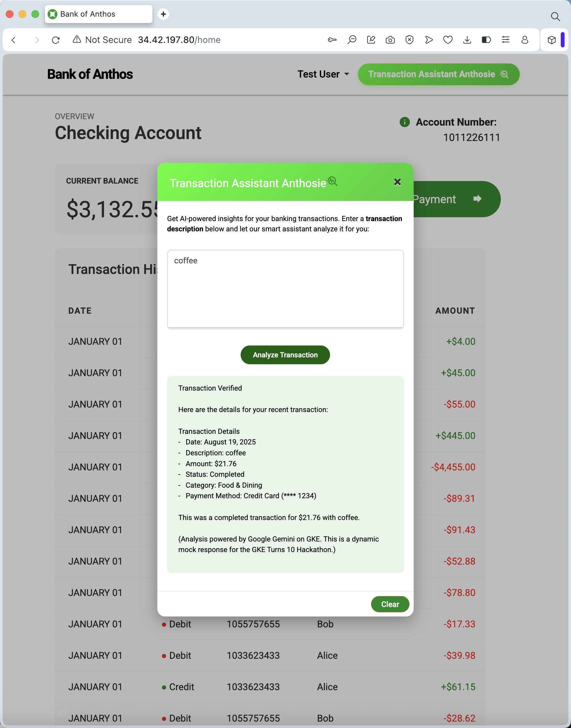Select the Bank of Anthos tab
The image size is (571, 728).
tap(99, 14)
